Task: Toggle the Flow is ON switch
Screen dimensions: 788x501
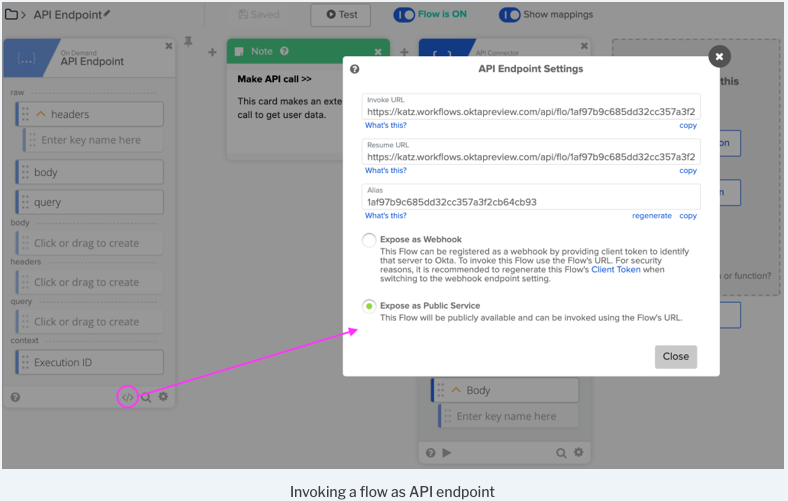Action: pos(404,15)
